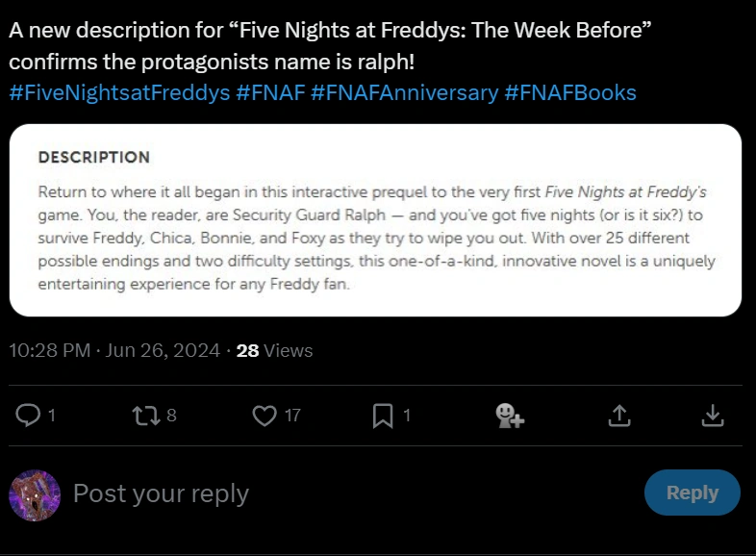
Task: Enlarge the book description image
Action: [x=375, y=220]
